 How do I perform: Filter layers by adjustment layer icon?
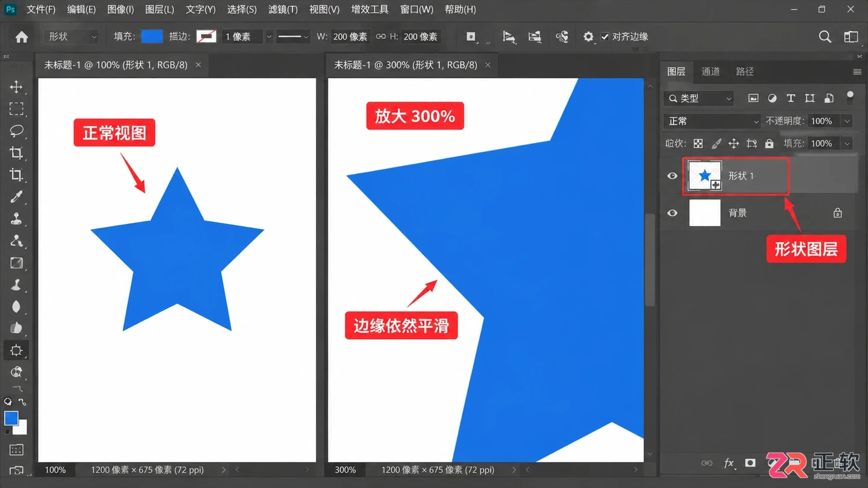click(x=772, y=98)
